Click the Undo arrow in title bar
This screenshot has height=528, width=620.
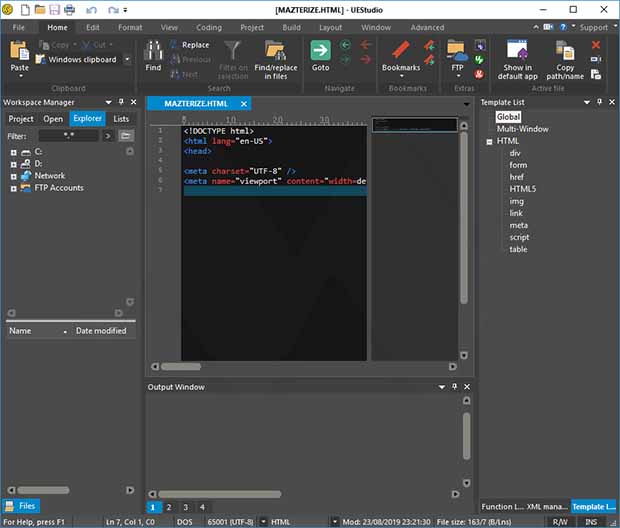pyautogui.click(x=91, y=10)
